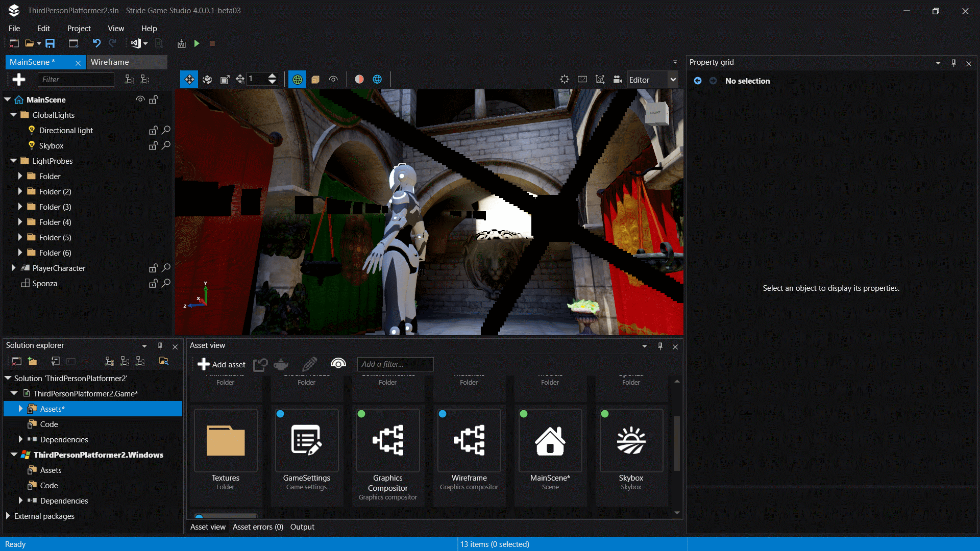Select the scale gizmo tool
The height and width of the screenshot is (551, 980).
click(x=225, y=79)
